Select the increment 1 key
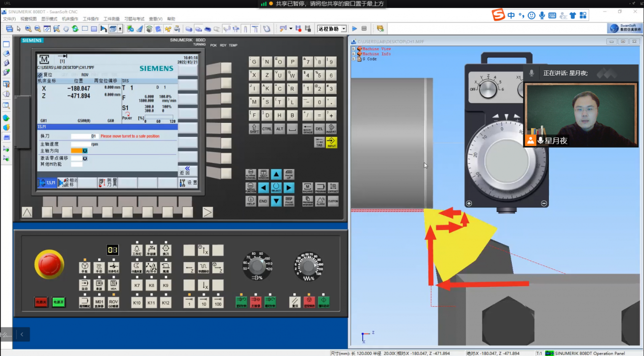 point(189,302)
